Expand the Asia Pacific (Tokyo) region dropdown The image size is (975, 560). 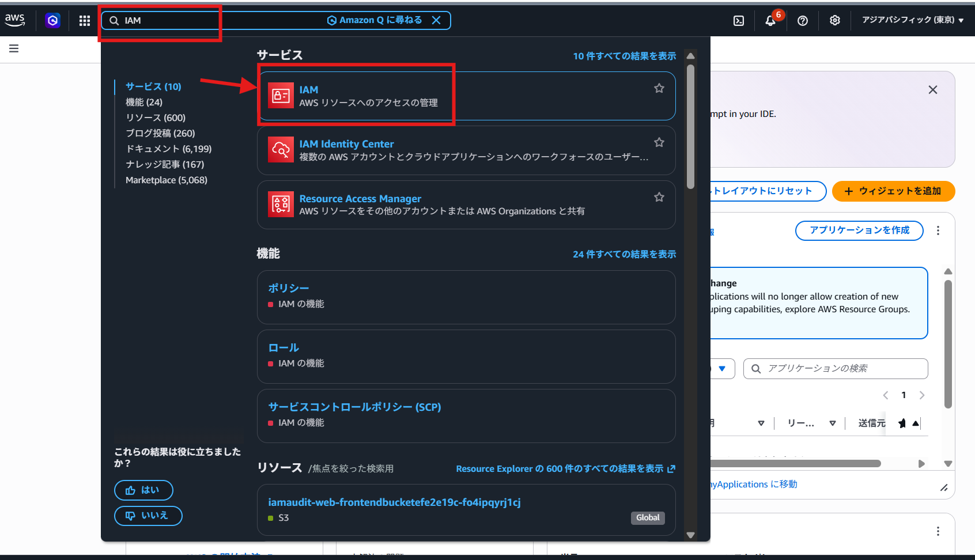[913, 20]
